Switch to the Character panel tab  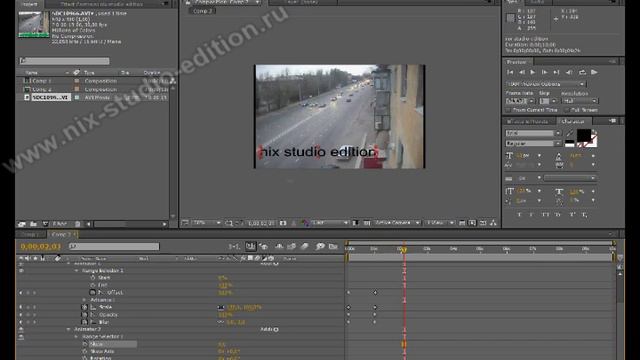point(573,122)
